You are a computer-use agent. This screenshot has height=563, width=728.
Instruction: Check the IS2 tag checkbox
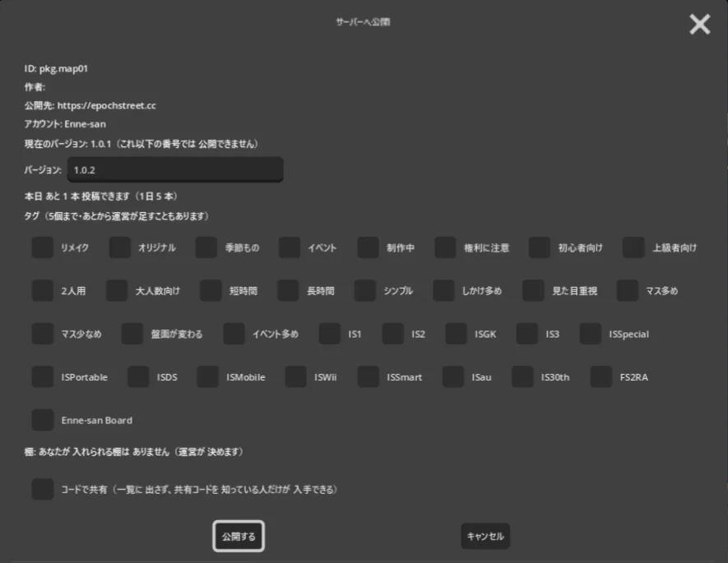point(392,334)
